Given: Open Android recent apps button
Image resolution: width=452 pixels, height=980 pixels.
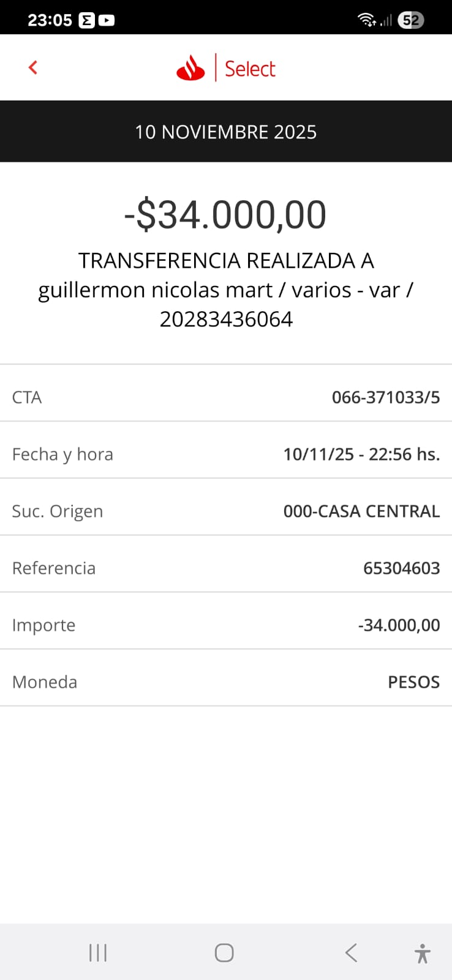Looking at the screenshot, I should point(98,952).
